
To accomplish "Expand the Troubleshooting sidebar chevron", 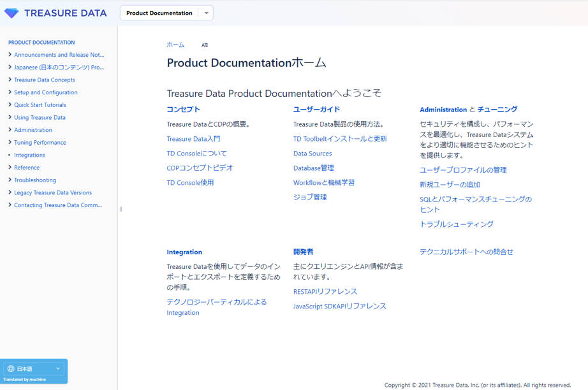I will pos(10,180).
